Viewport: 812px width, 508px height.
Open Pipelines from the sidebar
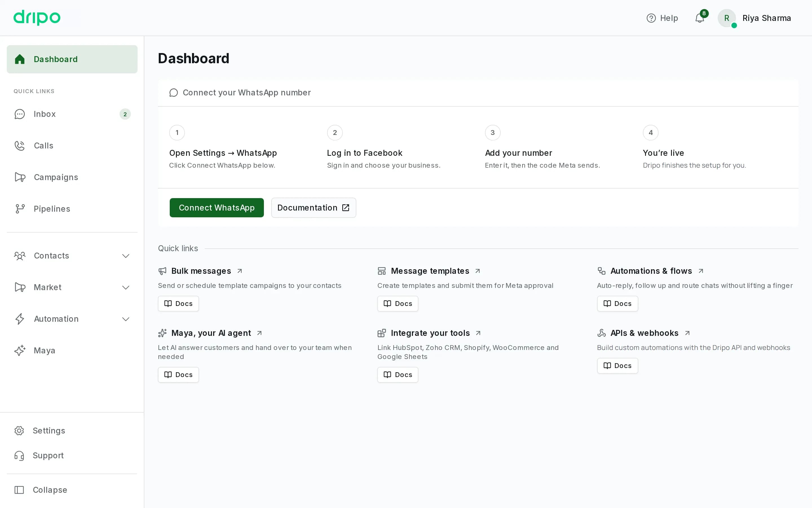pos(72,209)
